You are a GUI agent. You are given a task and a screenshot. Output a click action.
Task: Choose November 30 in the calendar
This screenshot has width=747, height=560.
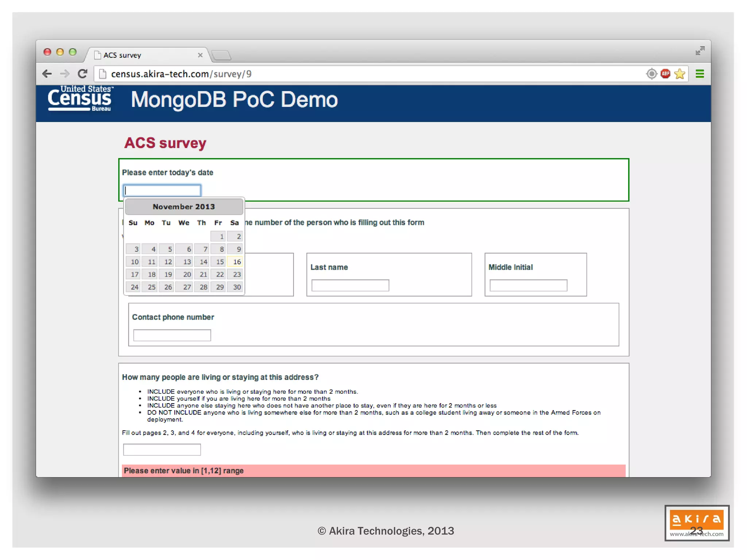[235, 287]
